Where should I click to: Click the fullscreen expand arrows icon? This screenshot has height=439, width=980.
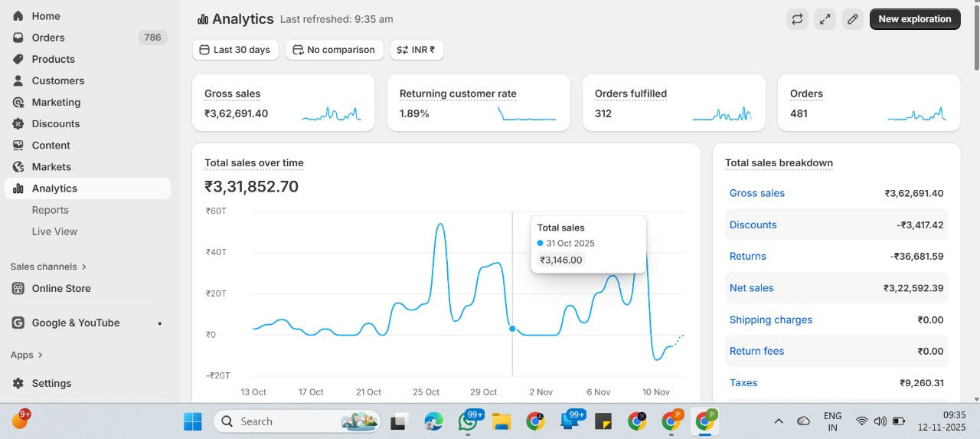click(825, 19)
